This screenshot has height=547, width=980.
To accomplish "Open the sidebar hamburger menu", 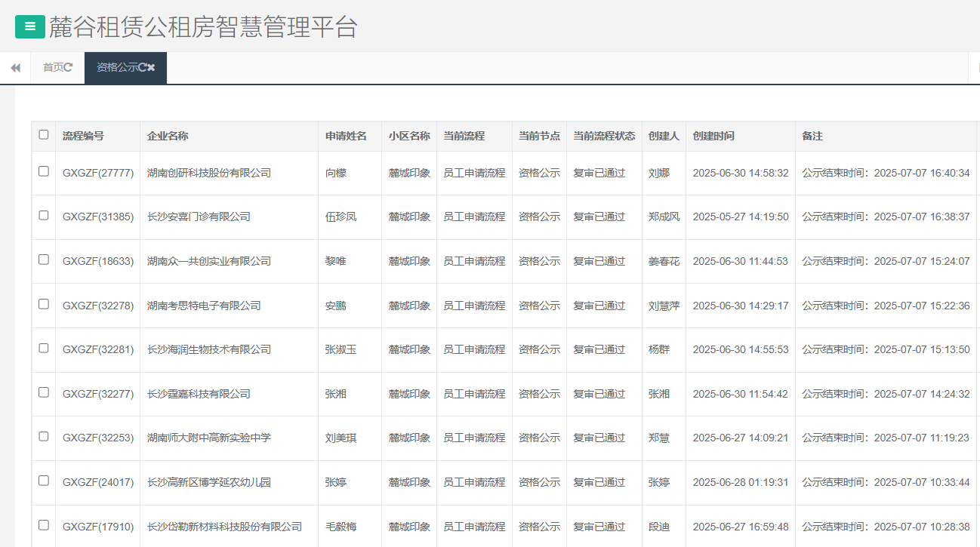I will [30, 26].
